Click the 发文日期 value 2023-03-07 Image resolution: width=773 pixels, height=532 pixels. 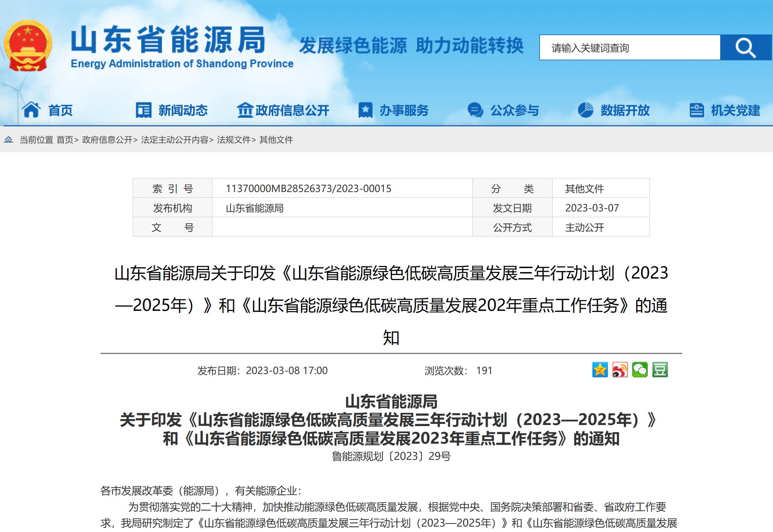592,208
